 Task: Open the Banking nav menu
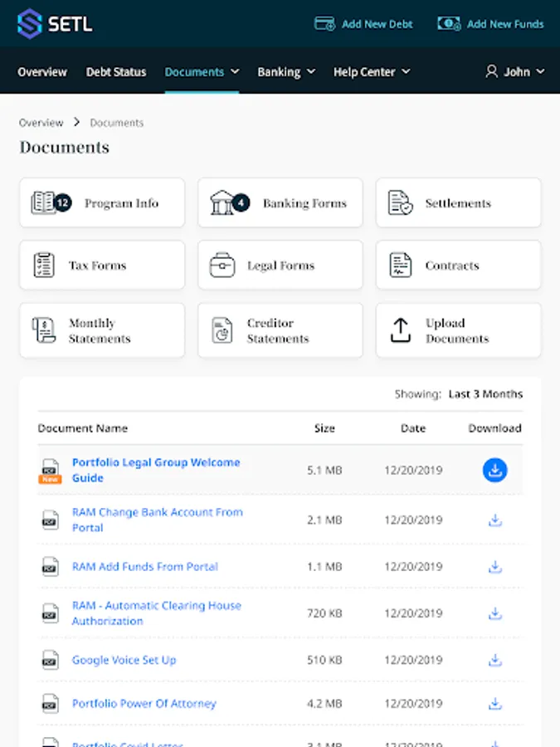[286, 72]
